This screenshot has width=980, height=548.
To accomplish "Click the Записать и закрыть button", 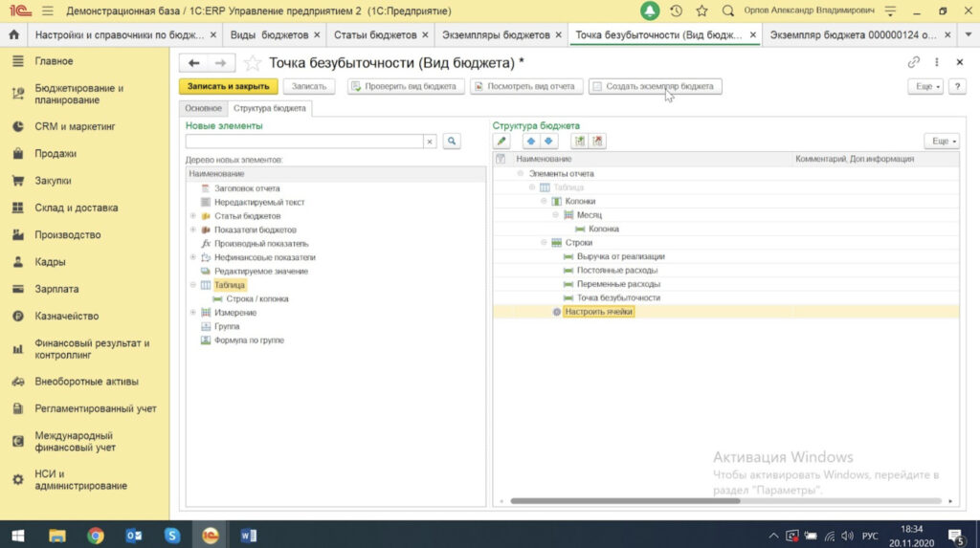I will coord(228,86).
